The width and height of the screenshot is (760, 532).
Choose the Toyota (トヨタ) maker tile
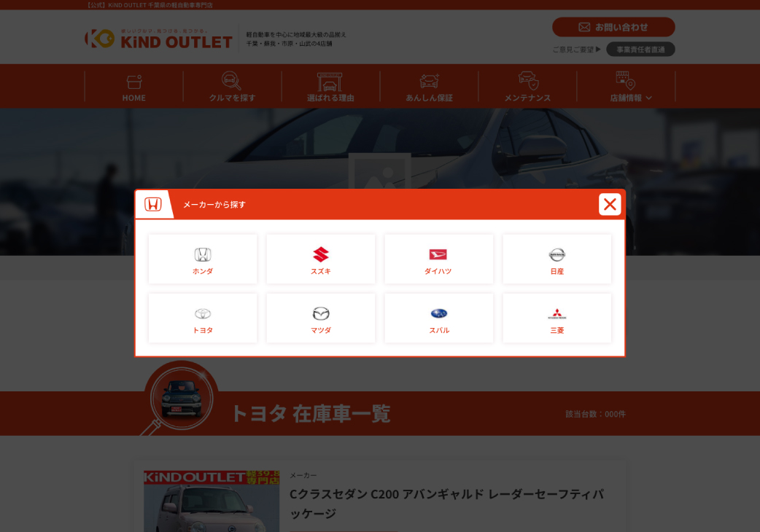click(203, 318)
